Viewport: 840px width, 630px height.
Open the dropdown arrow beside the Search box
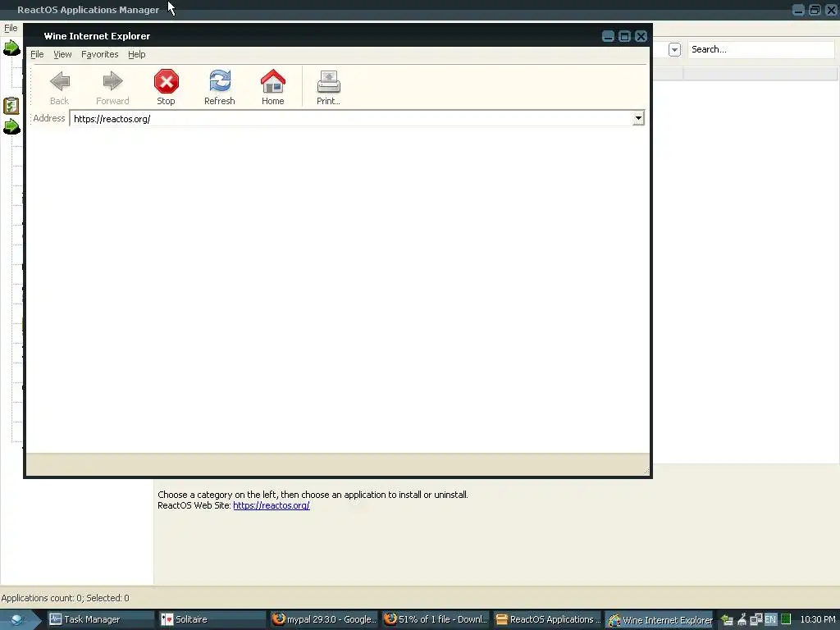click(674, 50)
